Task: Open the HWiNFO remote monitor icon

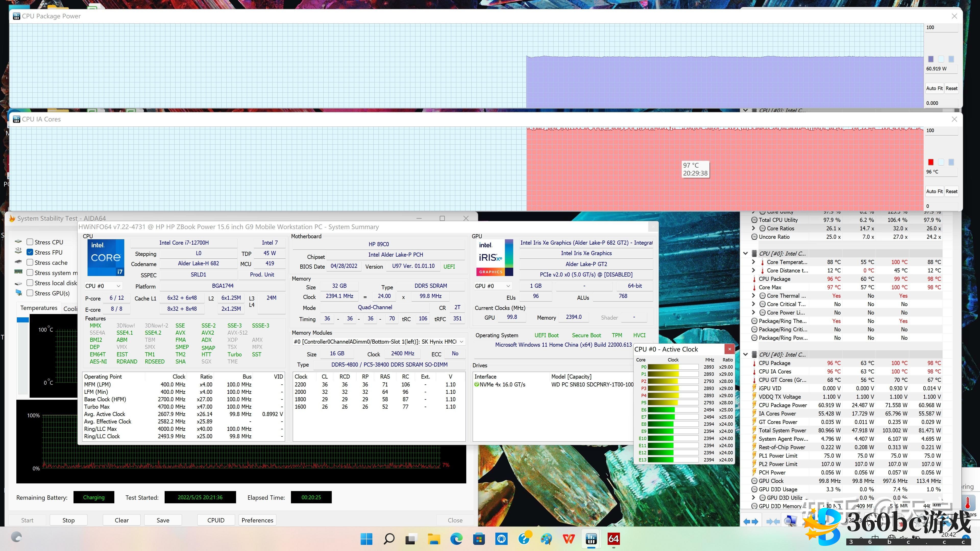Action: 791,521
